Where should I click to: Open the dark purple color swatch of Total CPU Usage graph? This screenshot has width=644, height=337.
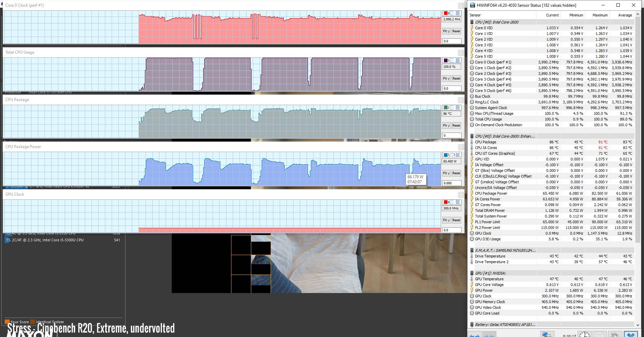446,60
